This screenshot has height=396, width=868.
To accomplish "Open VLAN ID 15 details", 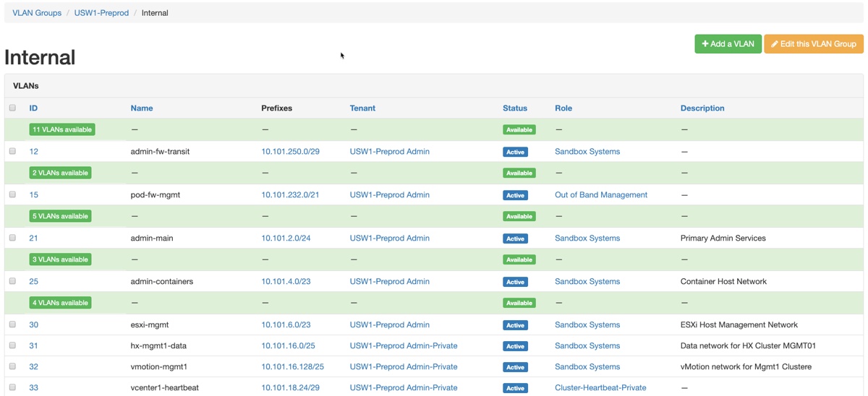I will (34, 195).
